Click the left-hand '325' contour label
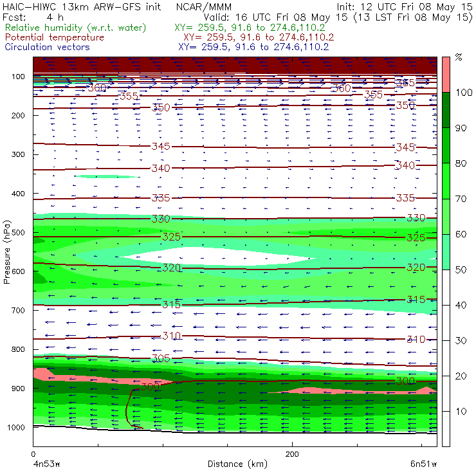 (171, 237)
